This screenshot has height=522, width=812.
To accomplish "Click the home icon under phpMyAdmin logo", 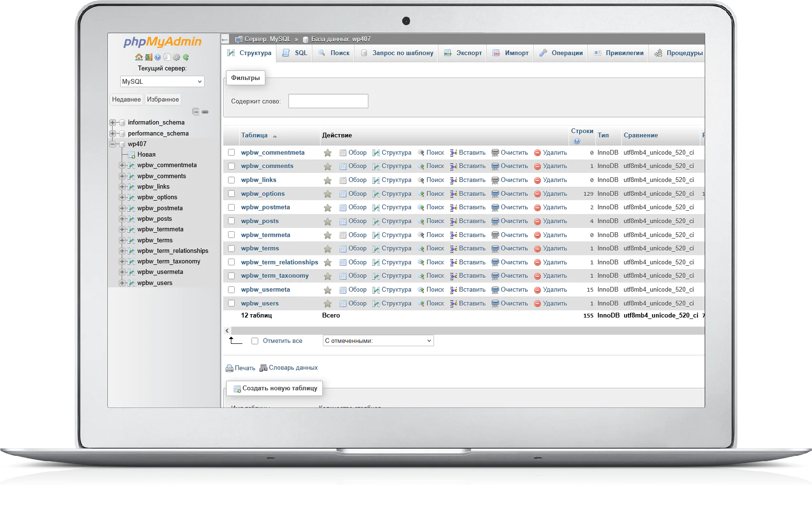I will [x=138, y=57].
